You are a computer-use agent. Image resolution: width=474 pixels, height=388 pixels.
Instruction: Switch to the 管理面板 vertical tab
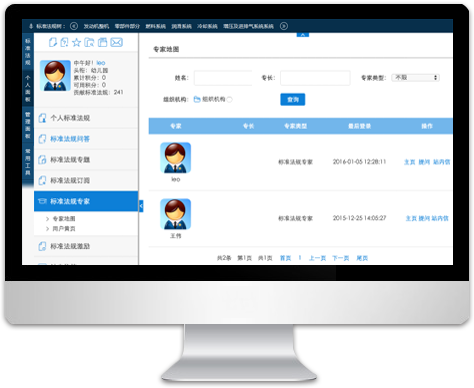click(x=28, y=125)
